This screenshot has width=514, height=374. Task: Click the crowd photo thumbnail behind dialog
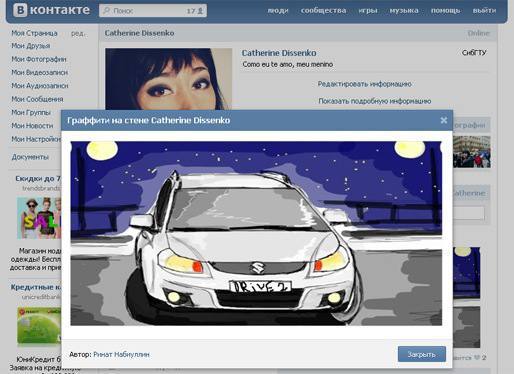471,152
